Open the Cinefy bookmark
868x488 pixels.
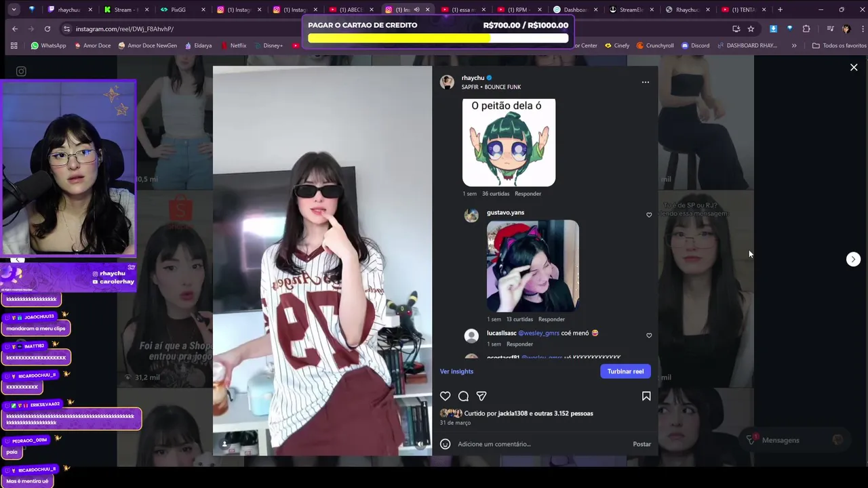617,45
